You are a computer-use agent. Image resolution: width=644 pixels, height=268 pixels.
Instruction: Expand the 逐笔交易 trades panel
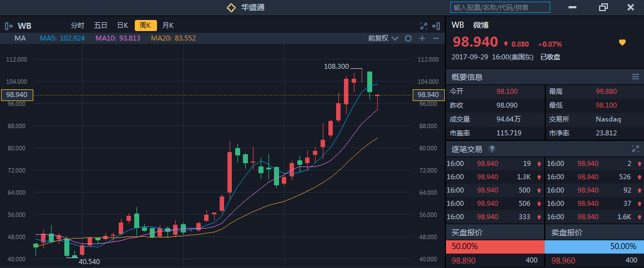(x=636, y=149)
